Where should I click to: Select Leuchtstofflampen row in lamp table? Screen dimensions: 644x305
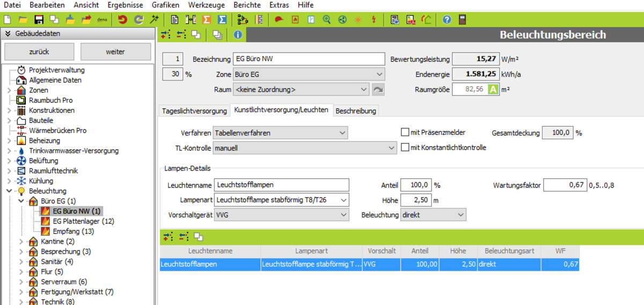coord(369,264)
